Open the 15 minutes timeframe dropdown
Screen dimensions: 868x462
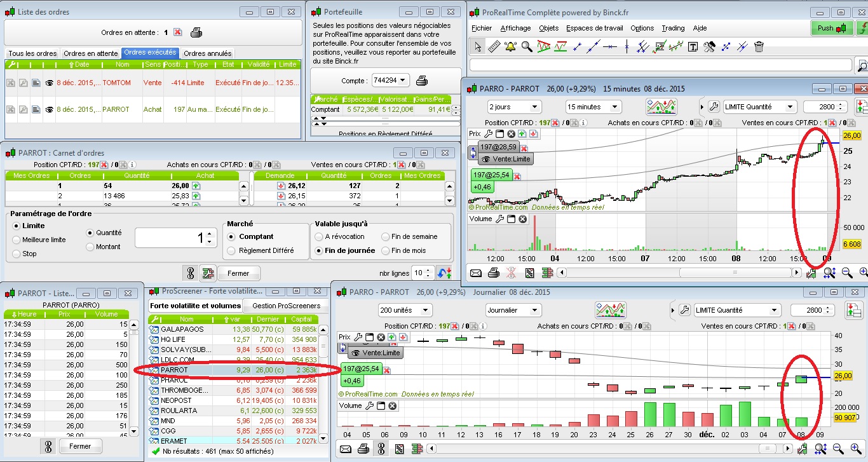click(x=593, y=107)
